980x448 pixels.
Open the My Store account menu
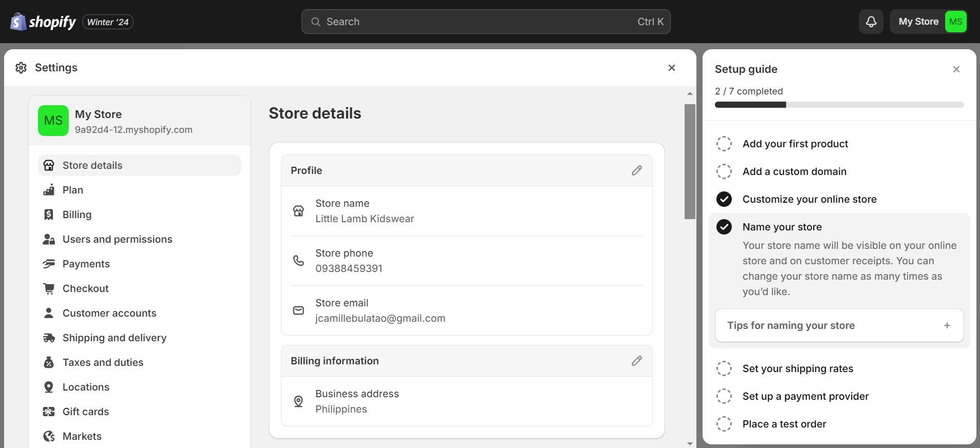coord(929,22)
